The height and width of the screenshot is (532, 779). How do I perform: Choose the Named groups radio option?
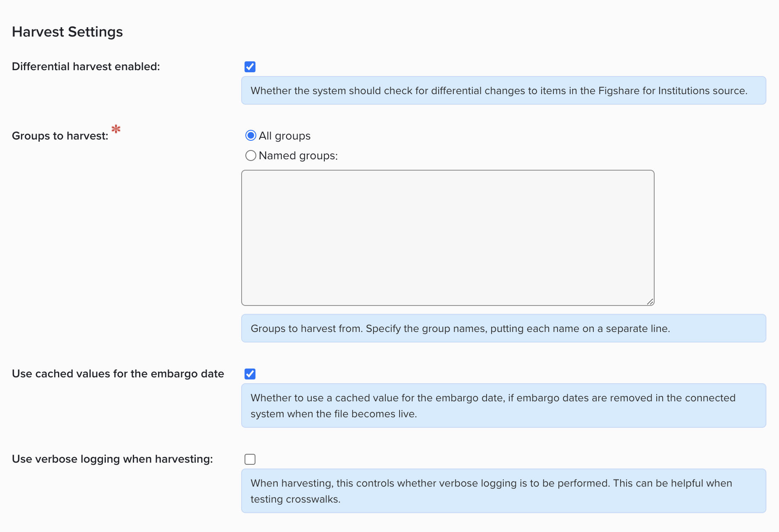tap(251, 155)
